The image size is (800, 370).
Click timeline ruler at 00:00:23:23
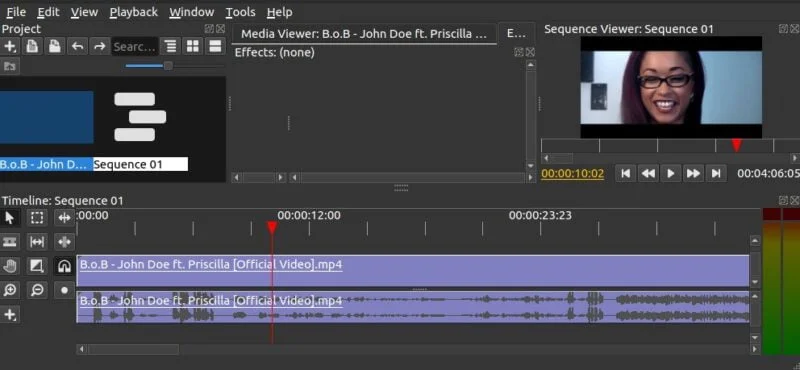[540, 215]
